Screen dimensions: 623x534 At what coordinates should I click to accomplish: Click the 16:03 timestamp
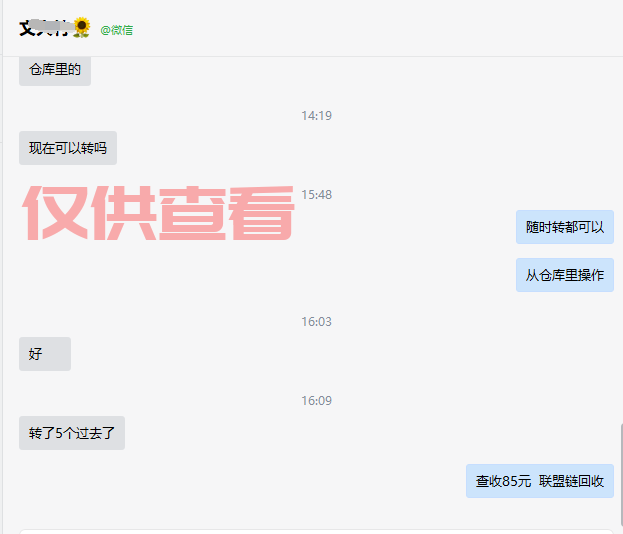(x=316, y=321)
